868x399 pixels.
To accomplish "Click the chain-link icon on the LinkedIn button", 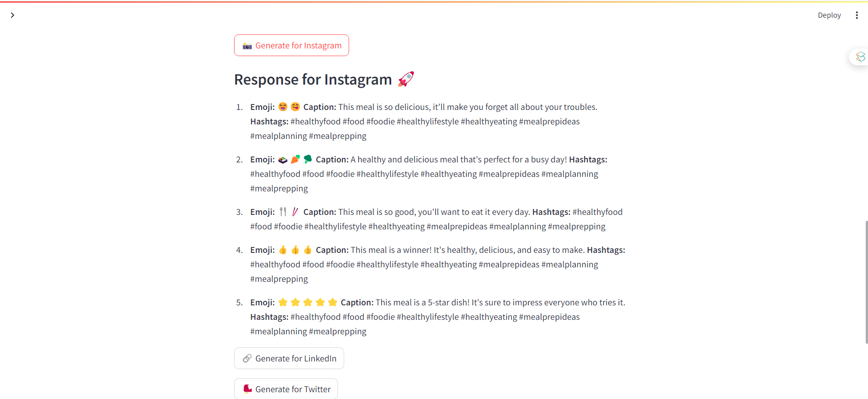I will click(247, 359).
